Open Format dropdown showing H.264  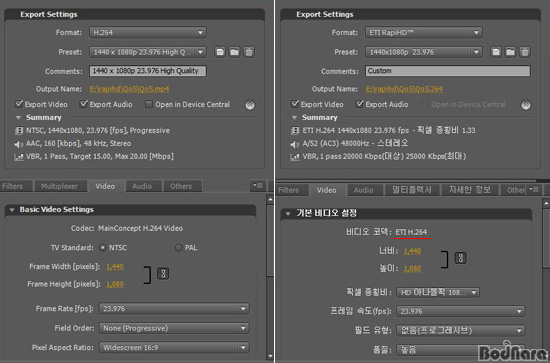[x=148, y=33]
